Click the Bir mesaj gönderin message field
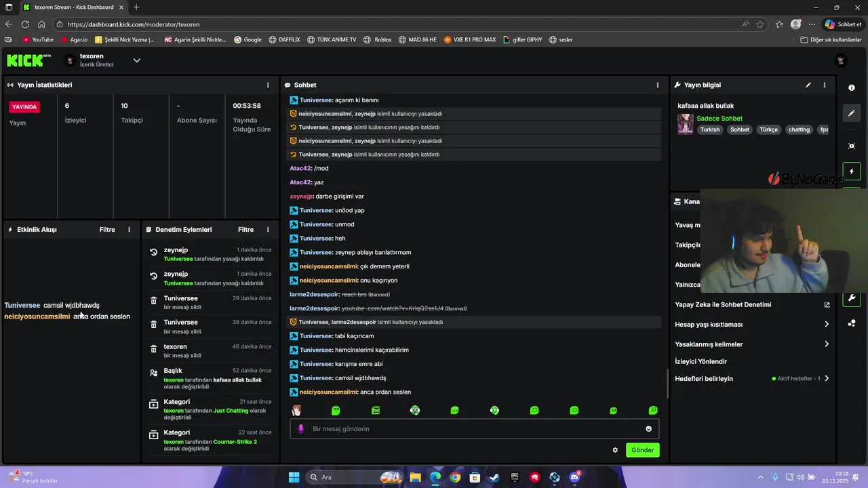Screen dimensions: 868x488 point(475,429)
